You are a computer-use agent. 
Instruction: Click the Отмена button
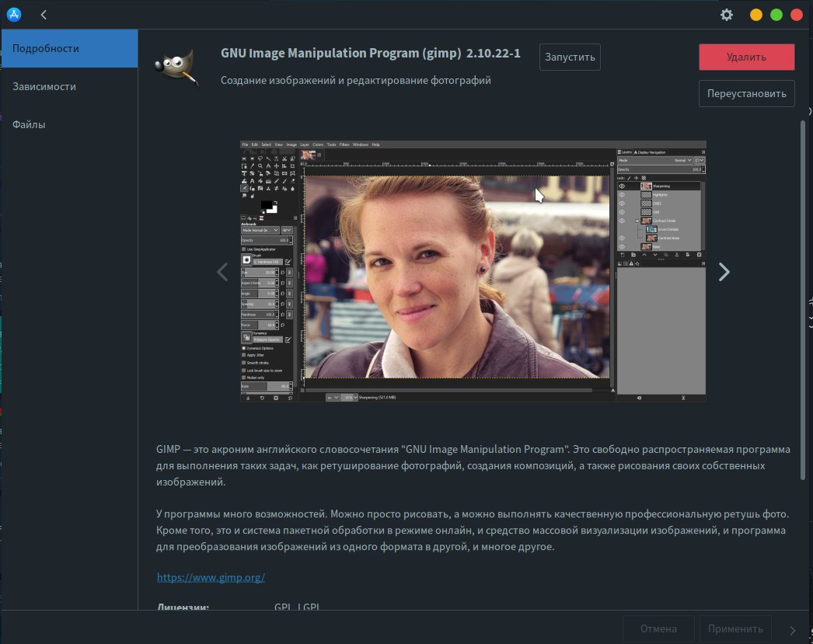pyautogui.click(x=658, y=628)
